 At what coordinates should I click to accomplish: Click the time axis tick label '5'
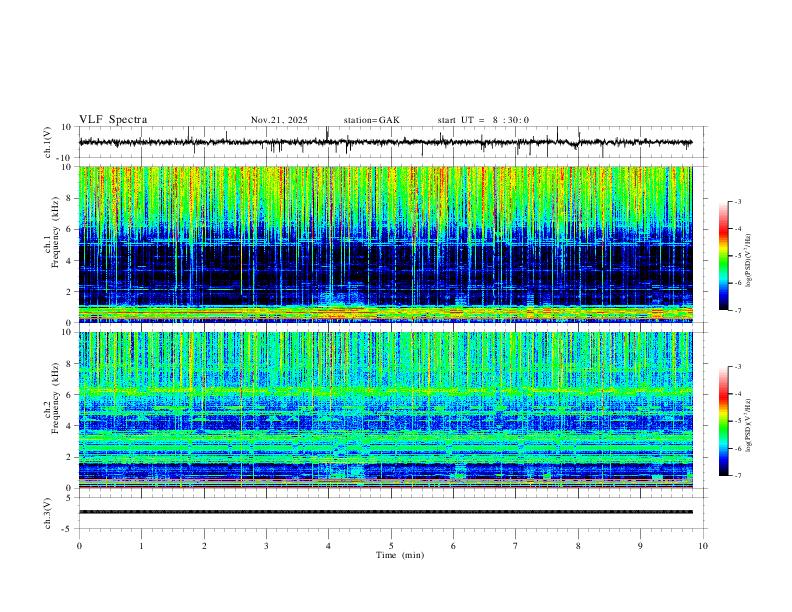tap(391, 546)
